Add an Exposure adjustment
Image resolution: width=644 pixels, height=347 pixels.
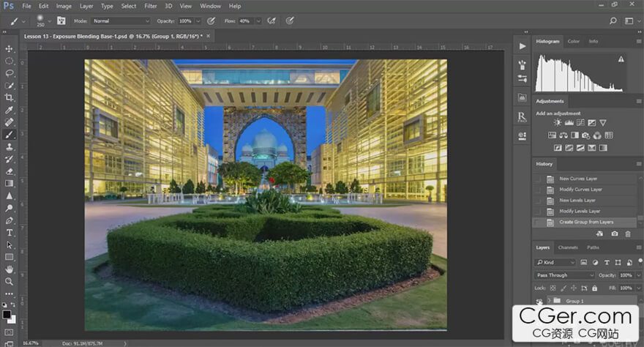click(x=592, y=123)
